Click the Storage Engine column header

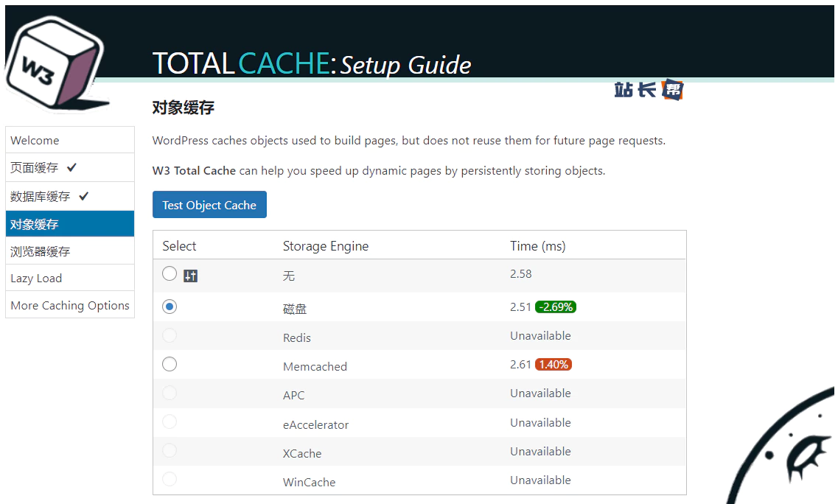[325, 246]
